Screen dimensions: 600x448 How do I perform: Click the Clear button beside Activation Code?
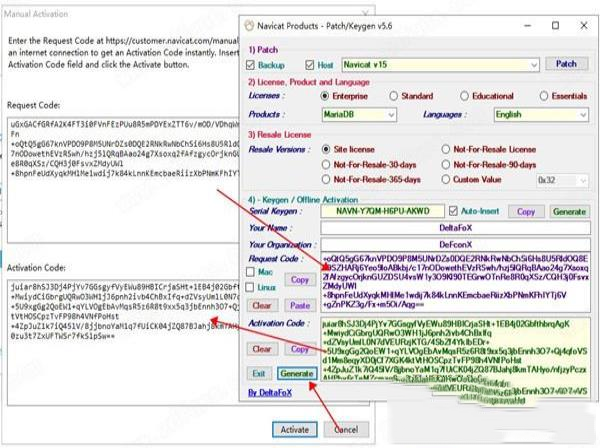(261, 349)
